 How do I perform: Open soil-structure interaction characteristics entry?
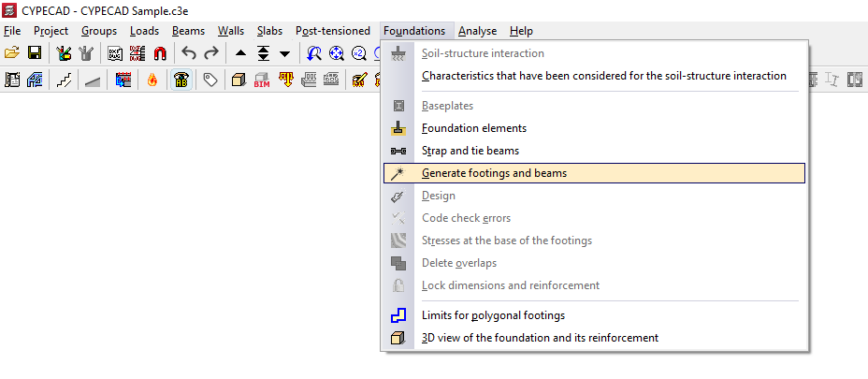pos(603,76)
